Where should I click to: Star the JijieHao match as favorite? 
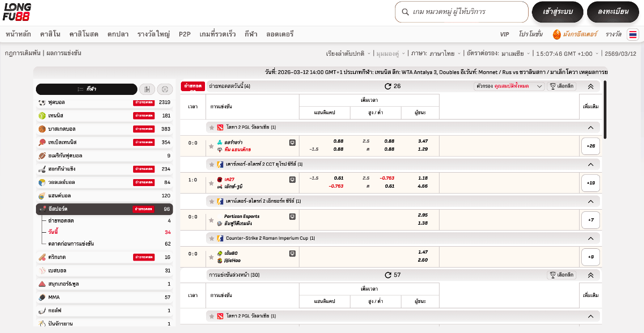(x=211, y=257)
